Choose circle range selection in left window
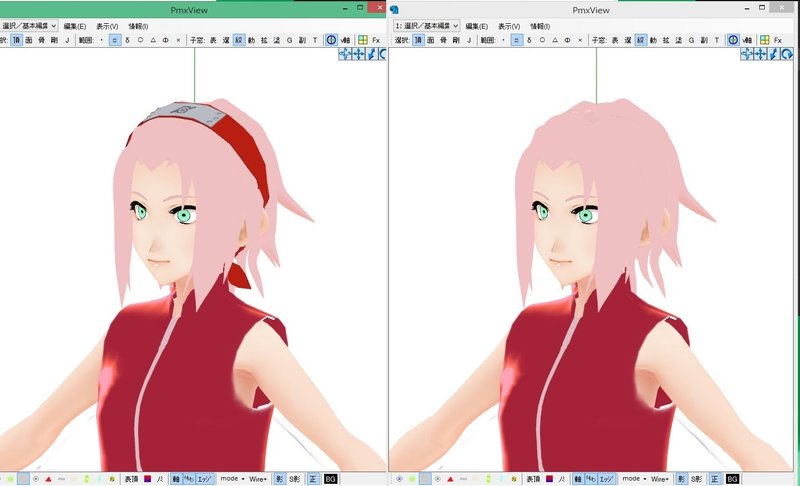The image size is (800, 486). (x=140, y=40)
